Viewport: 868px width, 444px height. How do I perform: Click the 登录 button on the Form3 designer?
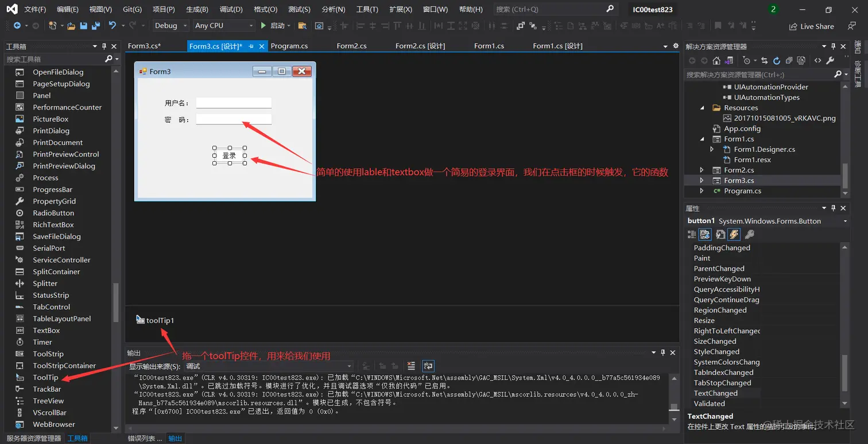(230, 154)
